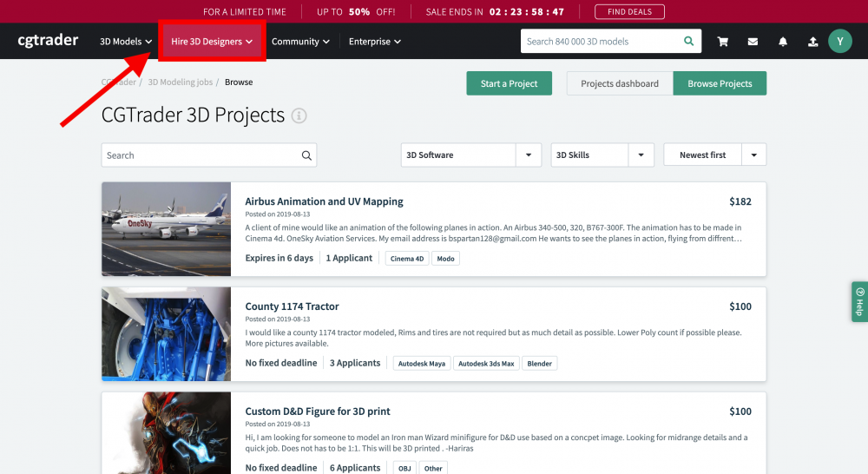The width and height of the screenshot is (868, 474).
Task: Open the Custom D&D Figure for 3D print project
Action: pos(317,411)
